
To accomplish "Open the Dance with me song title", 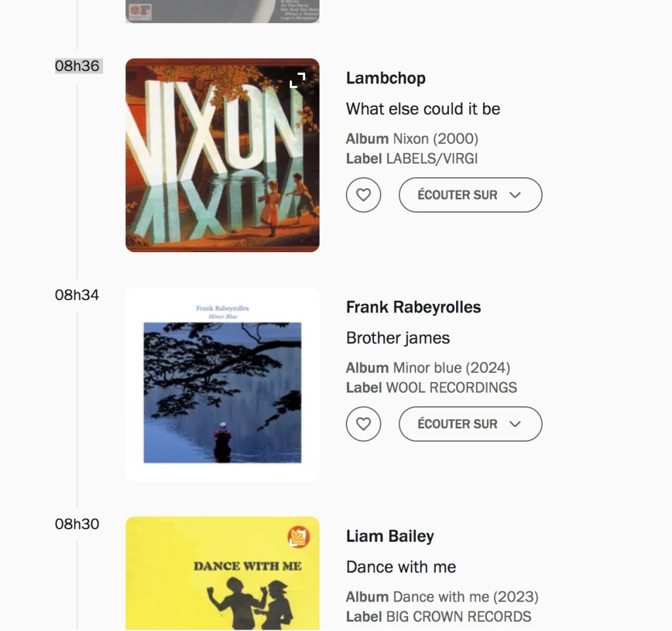I will (x=401, y=567).
